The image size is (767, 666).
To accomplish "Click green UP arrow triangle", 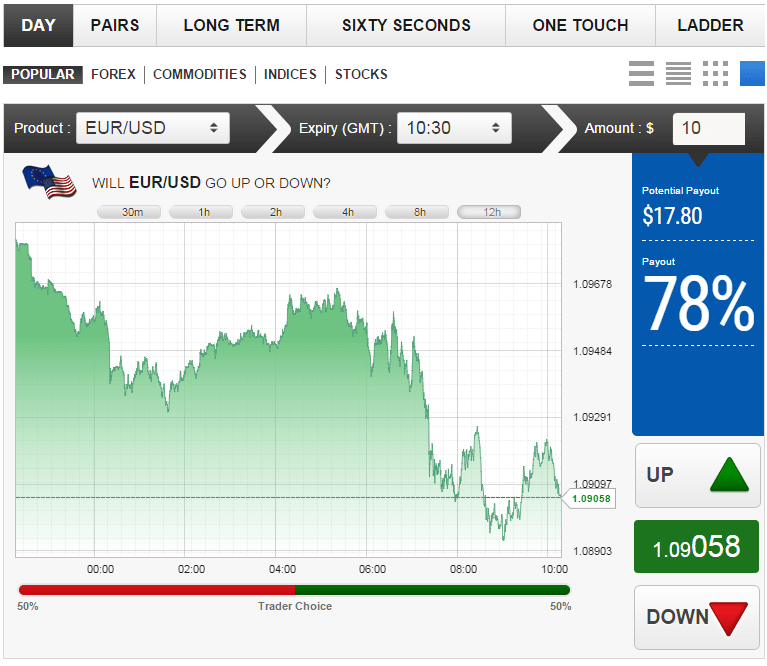I will [729, 474].
